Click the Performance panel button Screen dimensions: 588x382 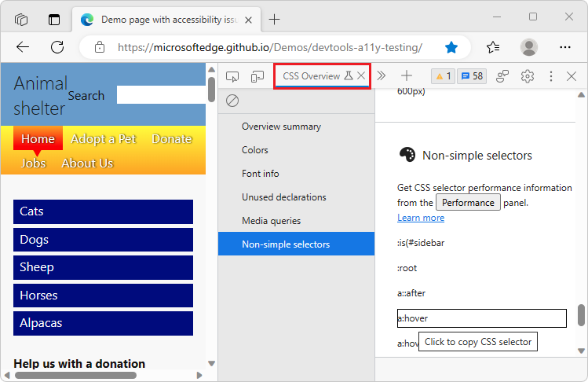tap(468, 203)
